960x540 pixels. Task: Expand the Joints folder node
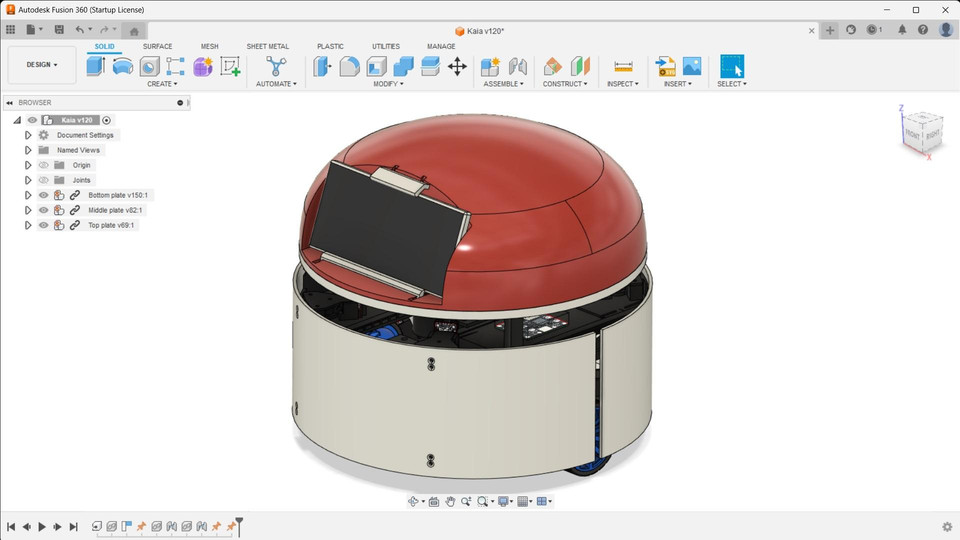point(28,180)
